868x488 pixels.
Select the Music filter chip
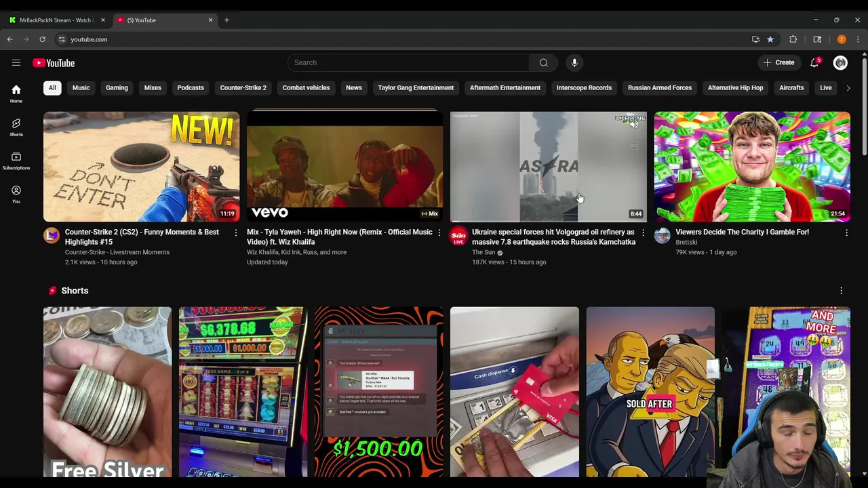(x=81, y=87)
